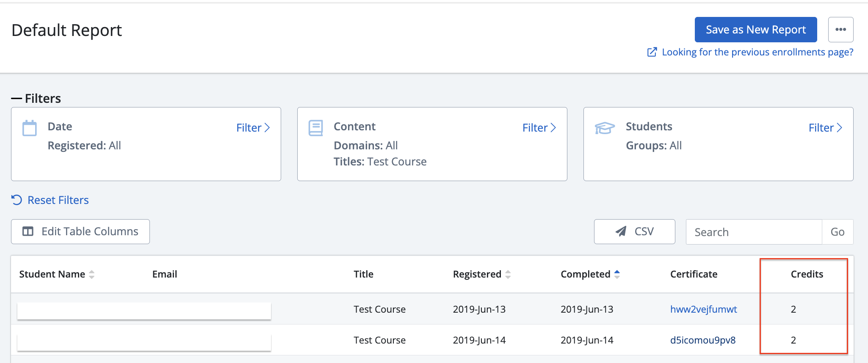868x363 pixels.
Task: Collapse the Filters section
Action: [x=17, y=99]
